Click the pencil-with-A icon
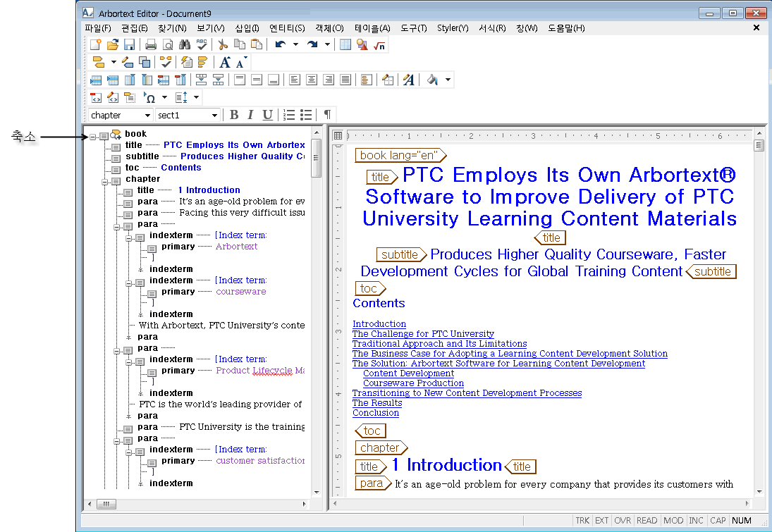The height and width of the screenshot is (532, 772). (409, 80)
